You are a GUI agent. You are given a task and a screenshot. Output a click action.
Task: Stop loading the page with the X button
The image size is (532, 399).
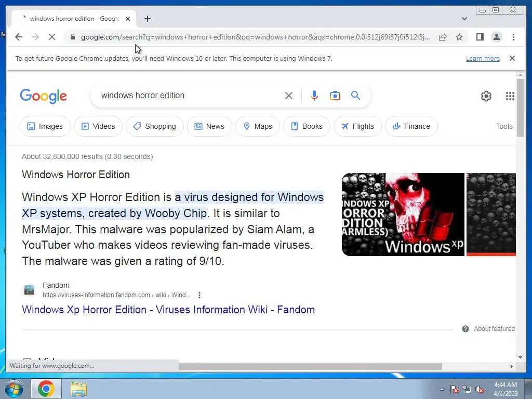coord(51,37)
